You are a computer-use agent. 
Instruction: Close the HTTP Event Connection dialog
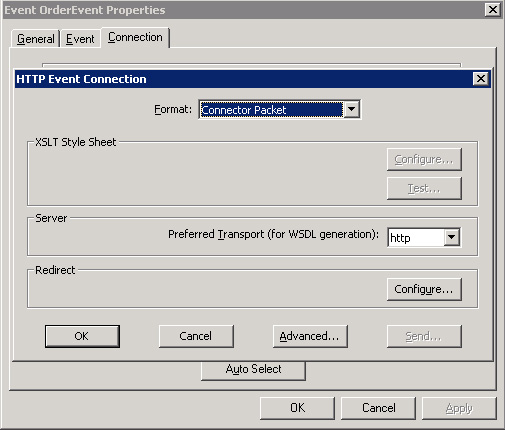tap(481, 79)
